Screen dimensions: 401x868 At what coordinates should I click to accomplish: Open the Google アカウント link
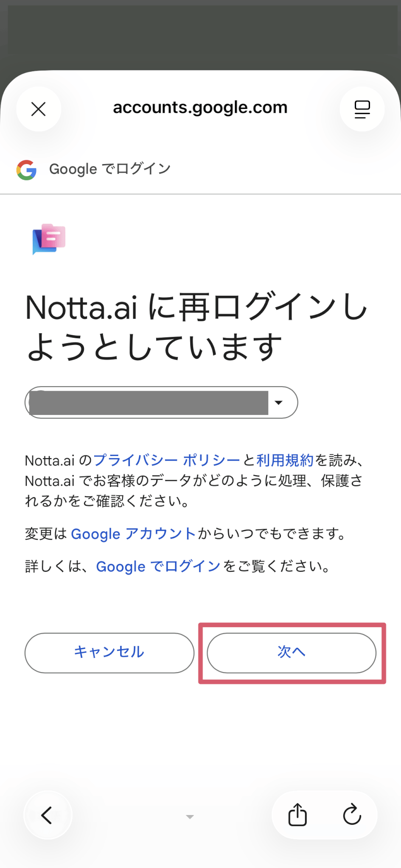click(x=133, y=534)
